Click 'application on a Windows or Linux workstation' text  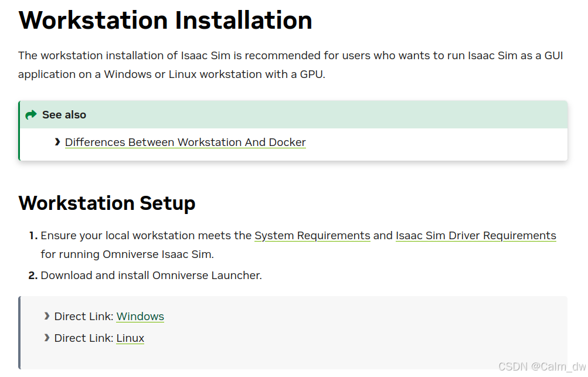pos(139,74)
